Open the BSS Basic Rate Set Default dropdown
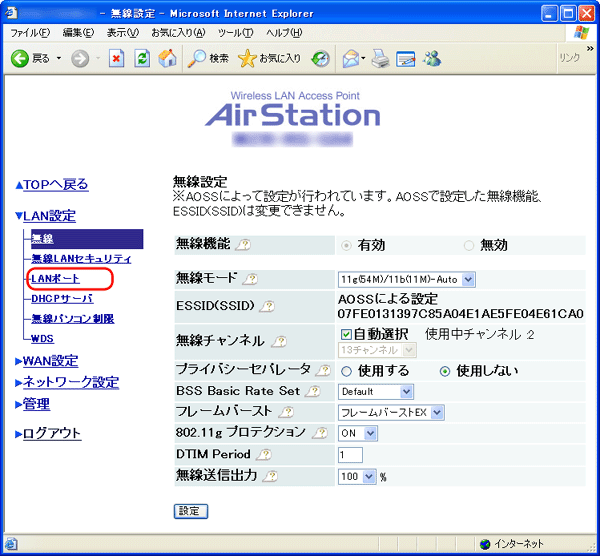This screenshot has height=556, width=600. point(375,391)
